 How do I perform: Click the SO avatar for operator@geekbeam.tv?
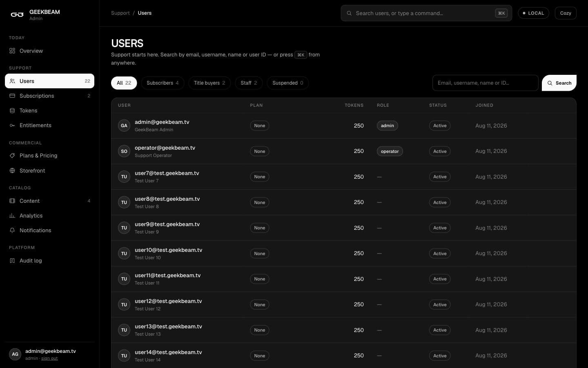click(x=124, y=151)
